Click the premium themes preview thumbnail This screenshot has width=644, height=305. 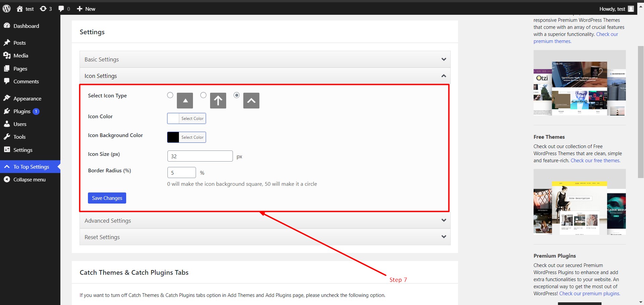click(x=580, y=83)
